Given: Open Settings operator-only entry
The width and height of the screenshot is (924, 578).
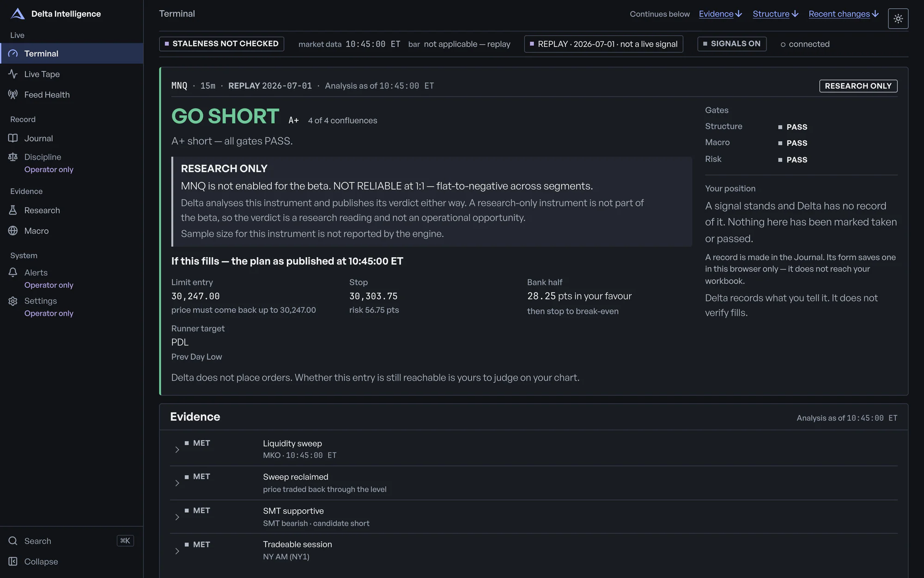Looking at the screenshot, I should click(72, 307).
